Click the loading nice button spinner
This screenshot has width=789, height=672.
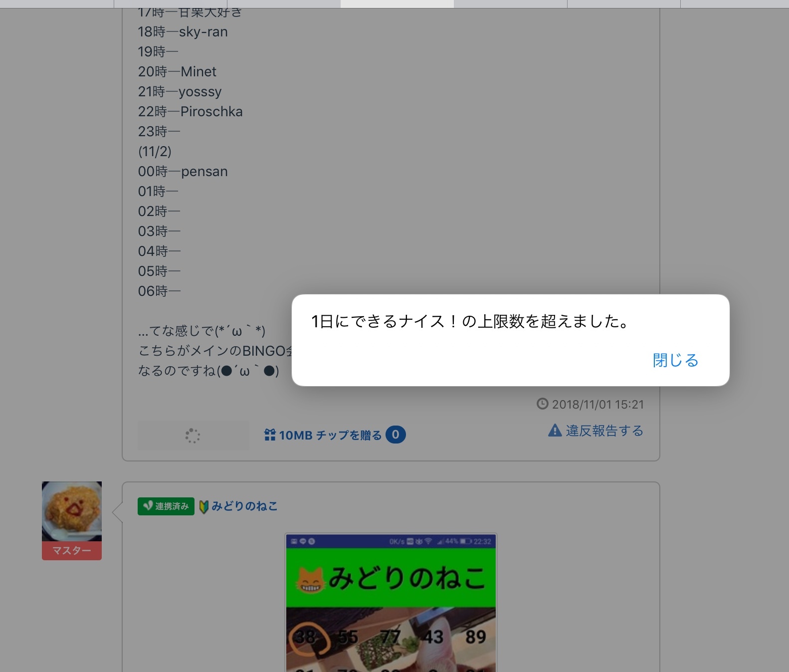pos(193,436)
